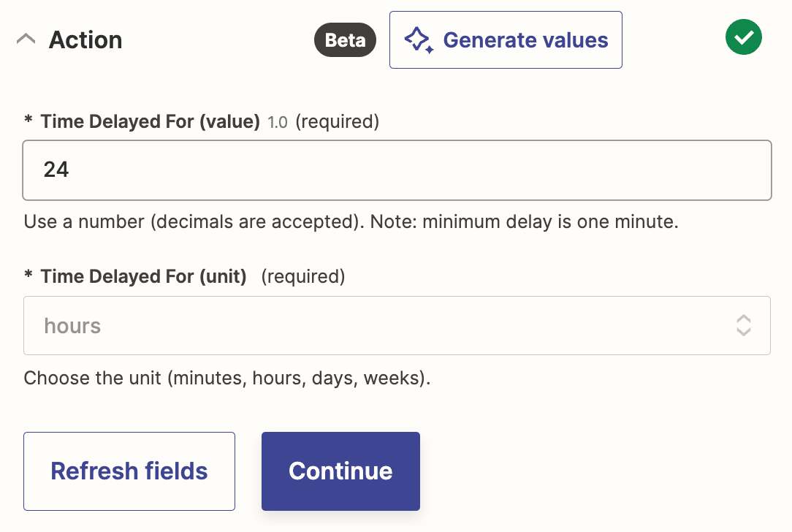Image resolution: width=792 pixels, height=532 pixels.
Task: Click the 1.0 version label
Action: [x=278, y=123]
